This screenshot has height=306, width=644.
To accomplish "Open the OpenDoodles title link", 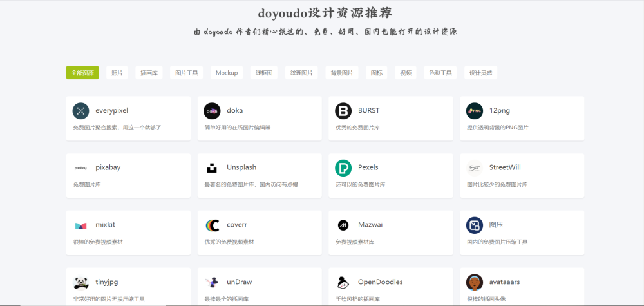I will [x=381, y=282].
